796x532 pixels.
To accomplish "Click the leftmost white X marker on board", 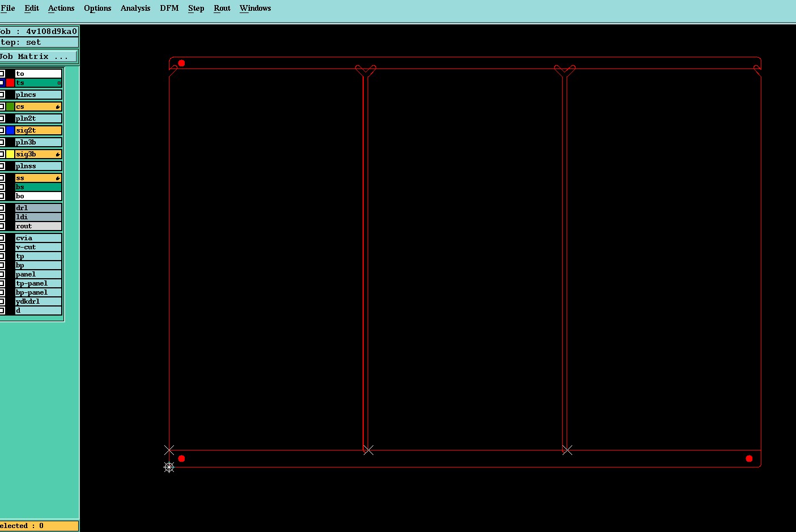I will 169,450.
